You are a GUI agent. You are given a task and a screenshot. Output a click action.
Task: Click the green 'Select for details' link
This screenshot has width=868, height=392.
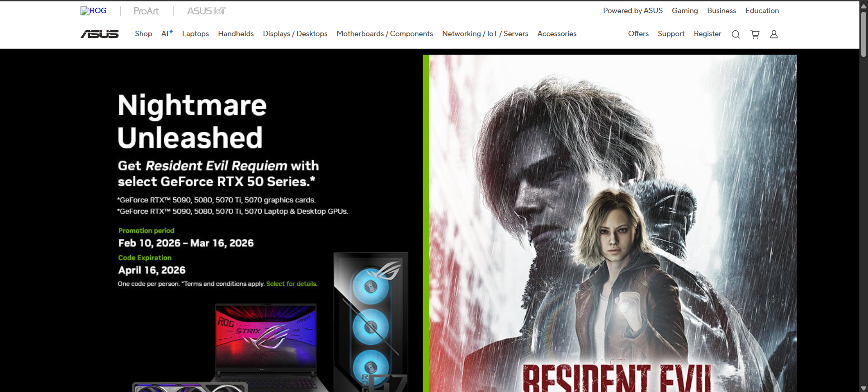click(291, 284)
